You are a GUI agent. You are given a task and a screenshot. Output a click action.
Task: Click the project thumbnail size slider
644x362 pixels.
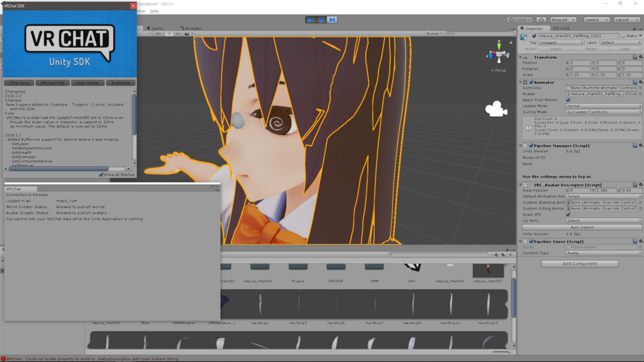click(501, 352)
